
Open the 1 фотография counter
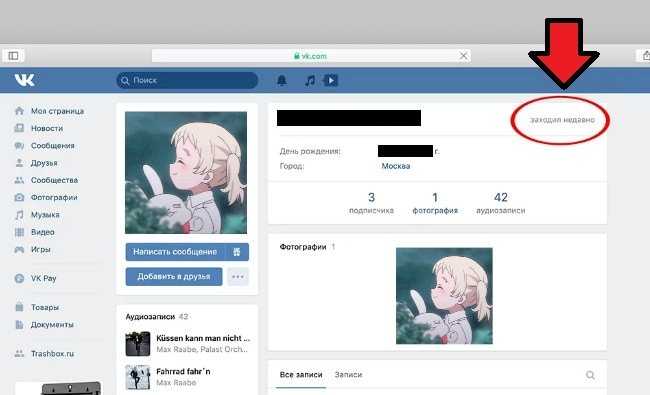(435, 203)
